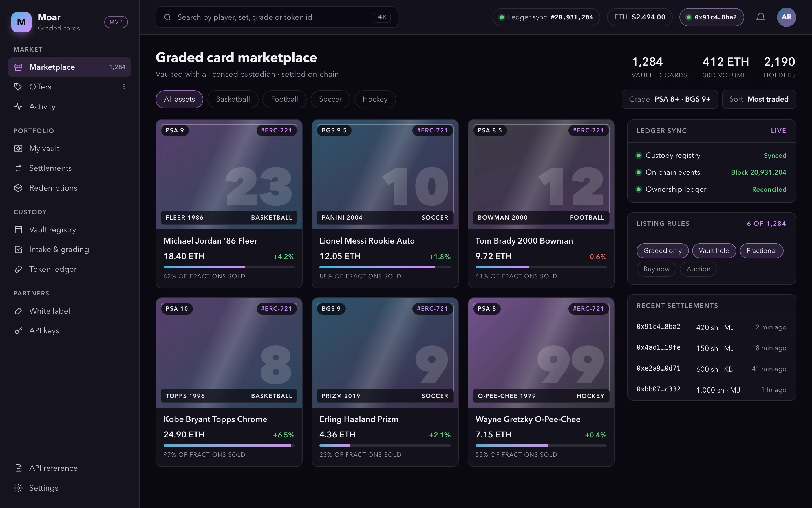Click the Marketplace storefront icon

[18, 67]
